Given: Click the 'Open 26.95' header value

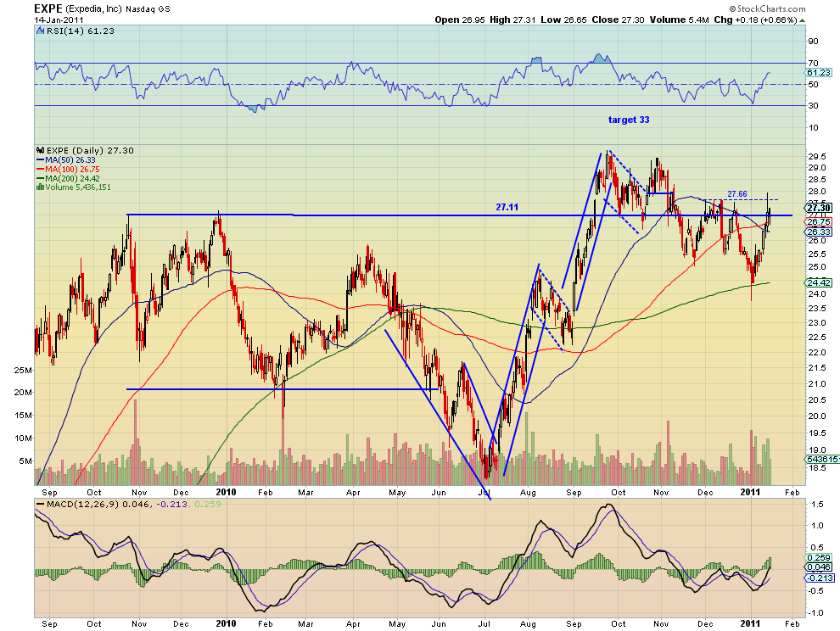Looking at the screenshot, I should [x=460, y=20].
